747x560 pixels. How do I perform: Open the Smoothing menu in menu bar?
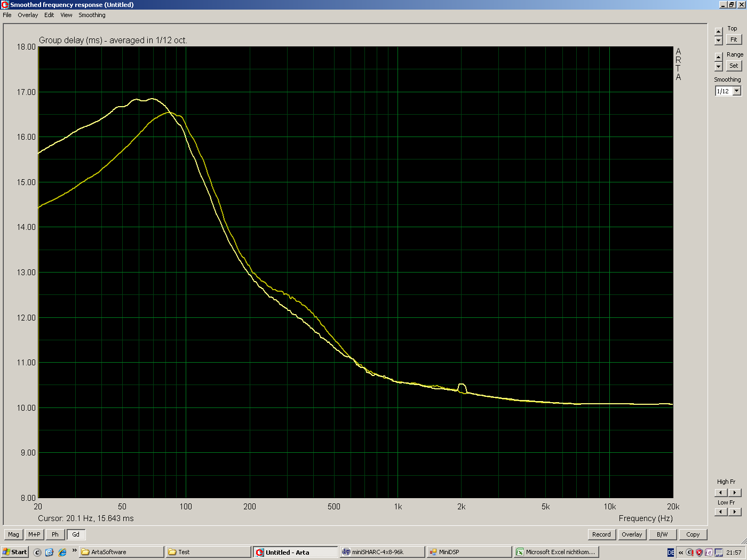[x=92, y=15]
